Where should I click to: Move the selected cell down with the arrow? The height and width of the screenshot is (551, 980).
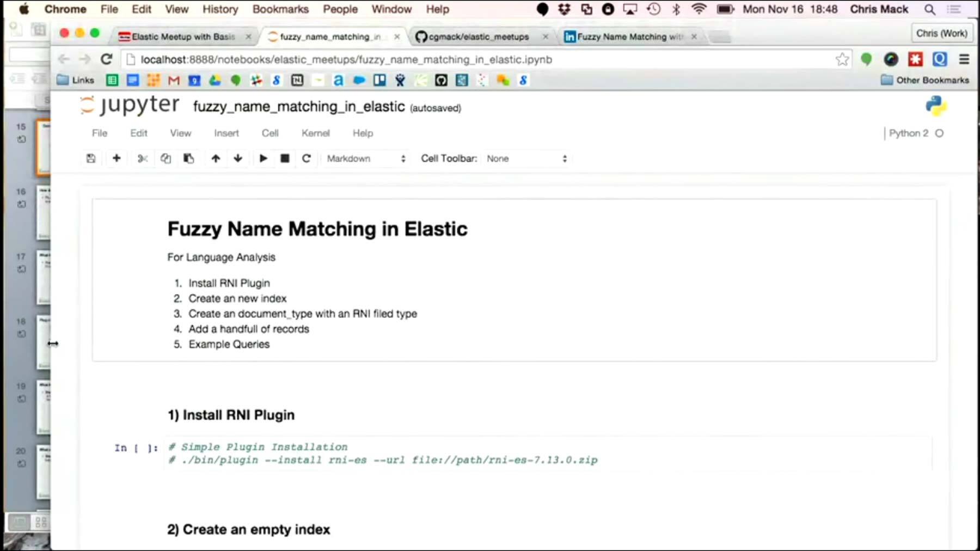click(x=238, y=158)
